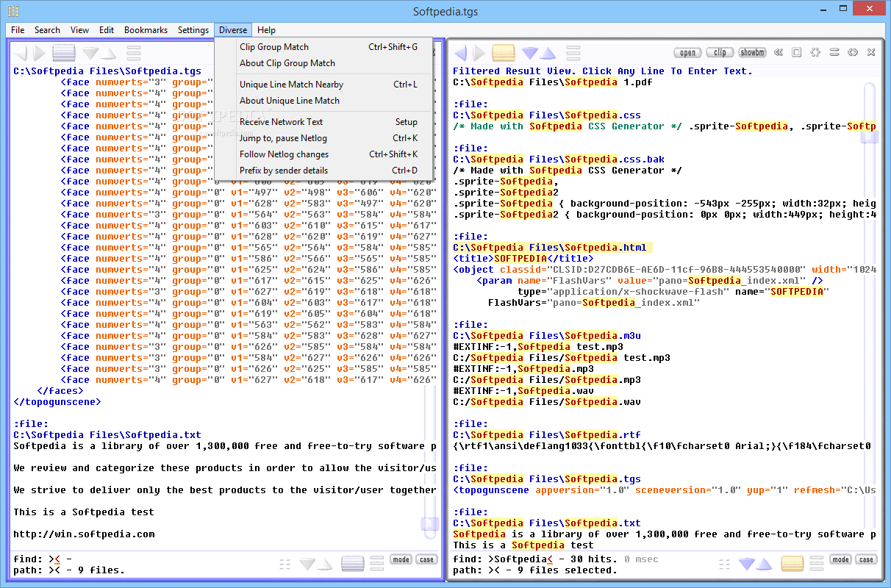Click the Softpedia.m3u file path line in right pane
The image size is (891, 588).
click(x=546, y=336)
